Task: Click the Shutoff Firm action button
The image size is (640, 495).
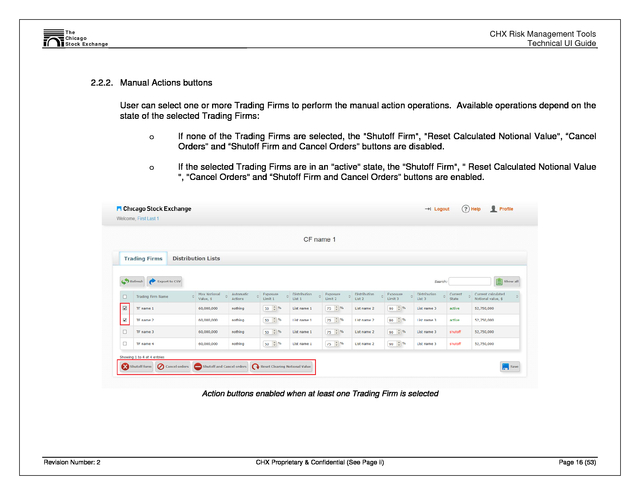Action: pos(137,366)
